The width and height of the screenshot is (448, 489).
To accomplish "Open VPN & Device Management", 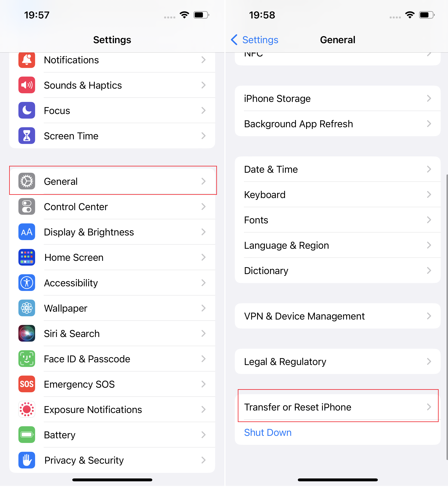I will tap(338, 316).
